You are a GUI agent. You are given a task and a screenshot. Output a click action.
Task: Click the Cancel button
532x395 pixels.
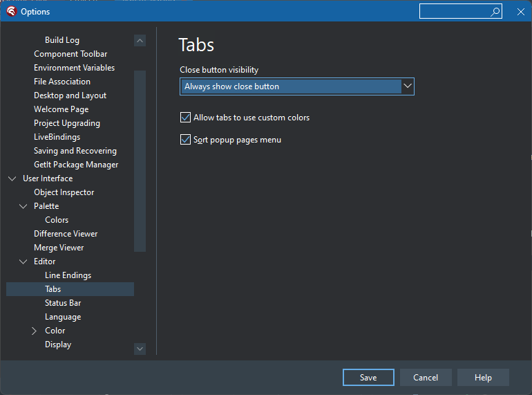click(x=426, y=377)
